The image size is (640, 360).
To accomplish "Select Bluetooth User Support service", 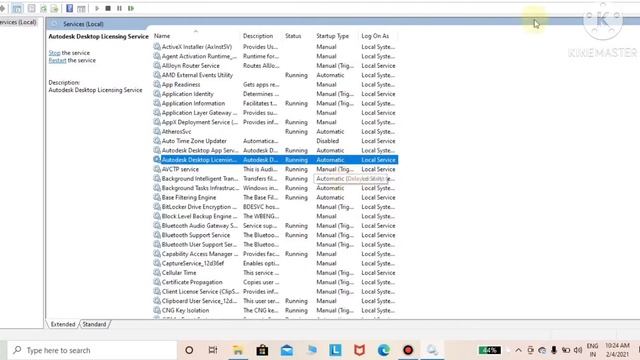I will coord(275,244).
